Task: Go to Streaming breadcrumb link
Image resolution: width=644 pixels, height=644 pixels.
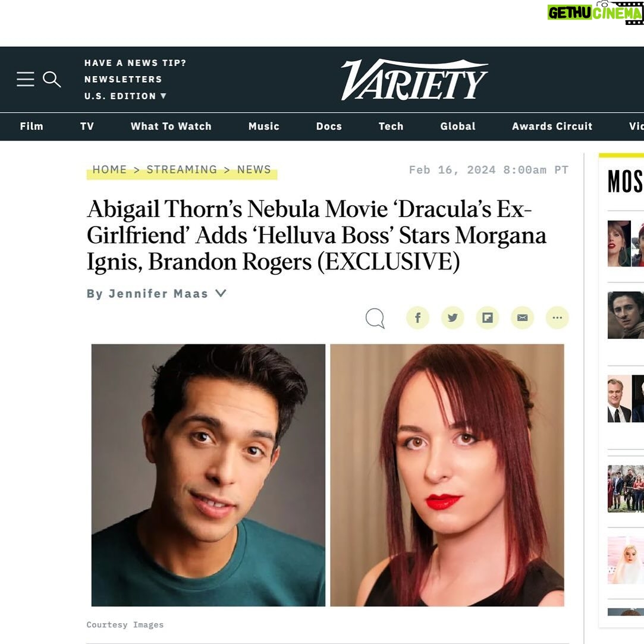Action: (x=182, y=169)
